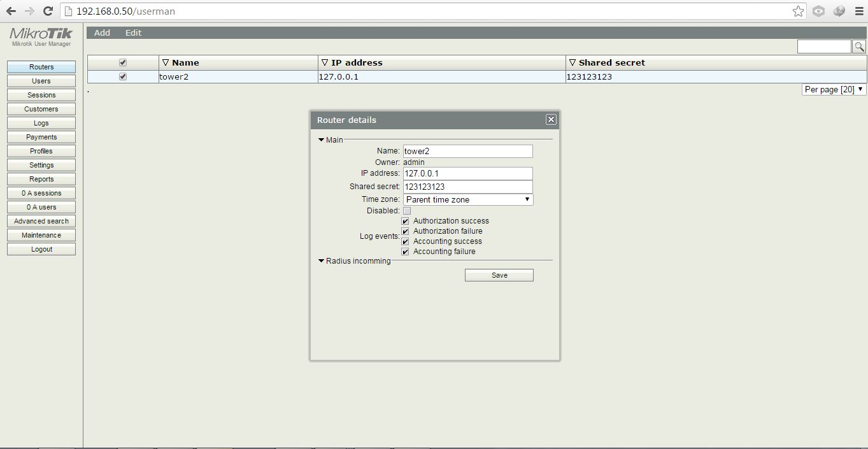Viewport: 868px width, 449px height.
Task: Open the Customers section
Action: [41, 109]
